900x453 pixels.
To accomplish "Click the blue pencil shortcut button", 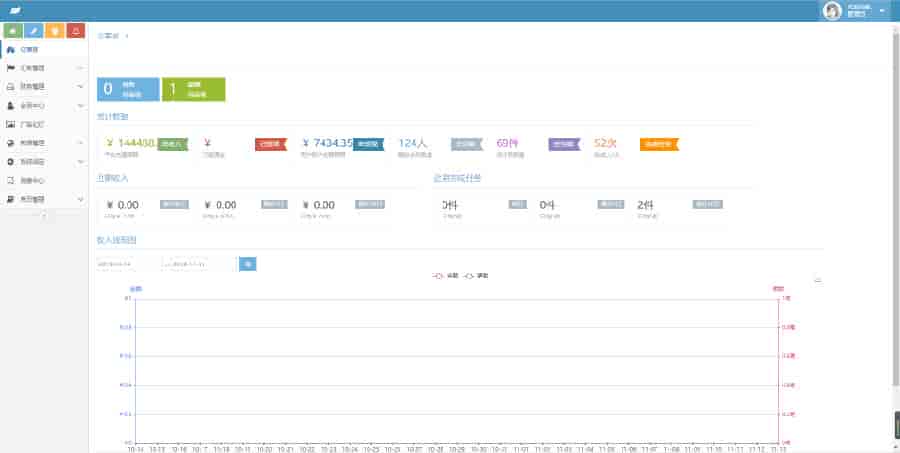I will [x=34, y=31].
